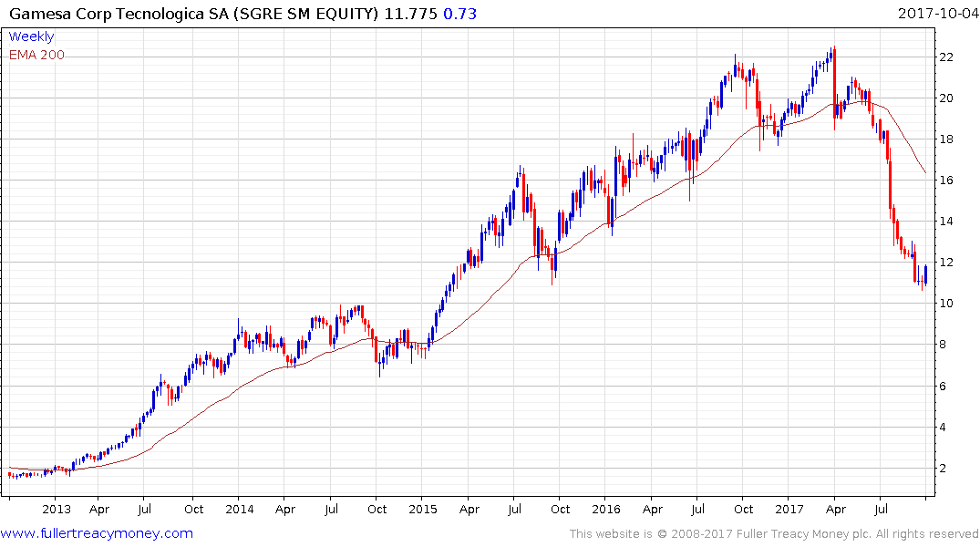Click the price axis label '16'

point(946,180)
